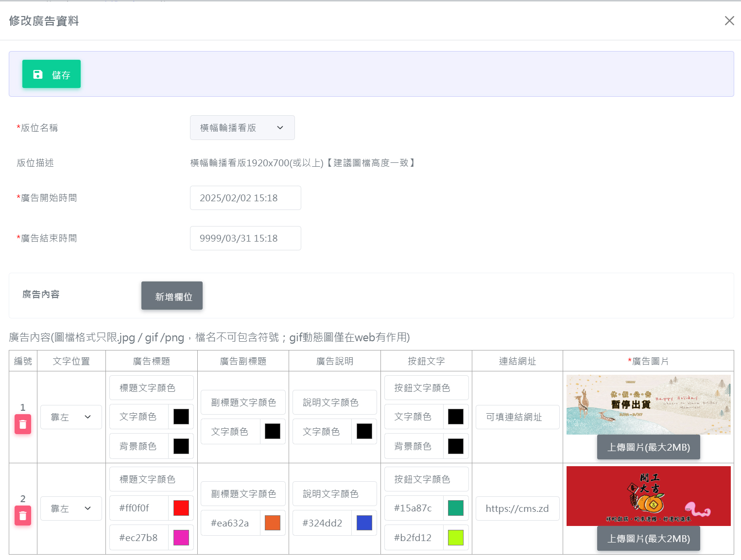Click 新增欄位 button to add a field
This screenshot has height=560, width=741.
(172, 296)
